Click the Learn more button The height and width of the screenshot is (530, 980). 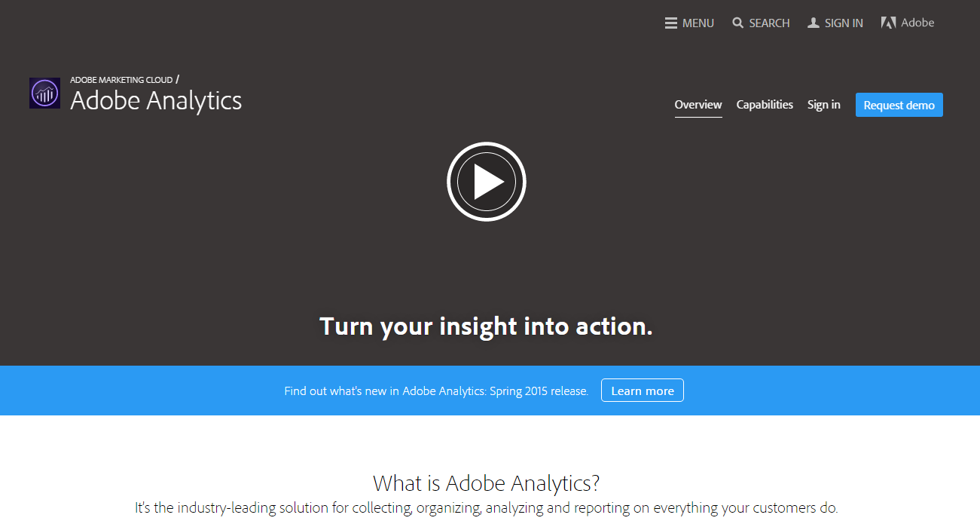tap(643, 391)
